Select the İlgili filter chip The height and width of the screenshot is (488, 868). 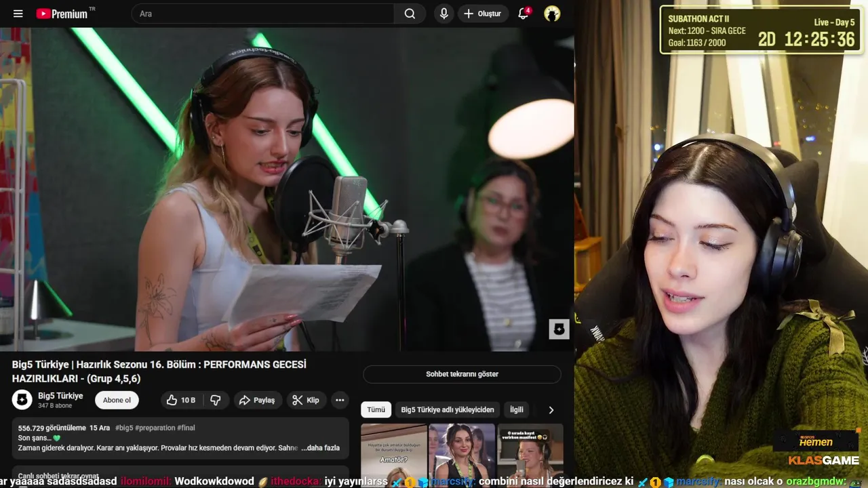[517, 409]
